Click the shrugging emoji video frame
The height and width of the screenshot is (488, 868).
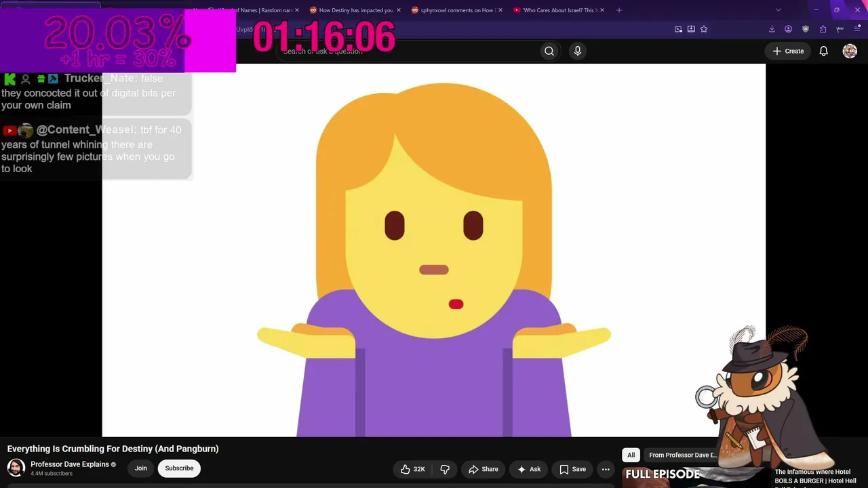[x=434, y=250]
